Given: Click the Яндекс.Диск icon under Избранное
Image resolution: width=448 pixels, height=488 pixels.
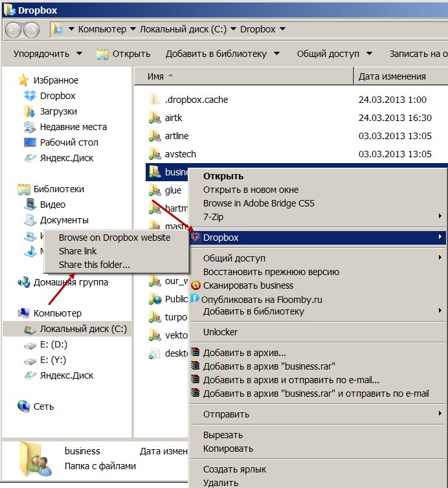Looking at the screenshot, I should click(x=30, y=158).
